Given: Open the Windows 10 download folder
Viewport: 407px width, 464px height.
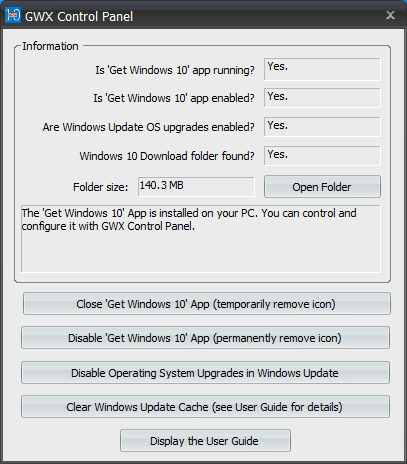Looking at the screenshot, I should point(322,187).
